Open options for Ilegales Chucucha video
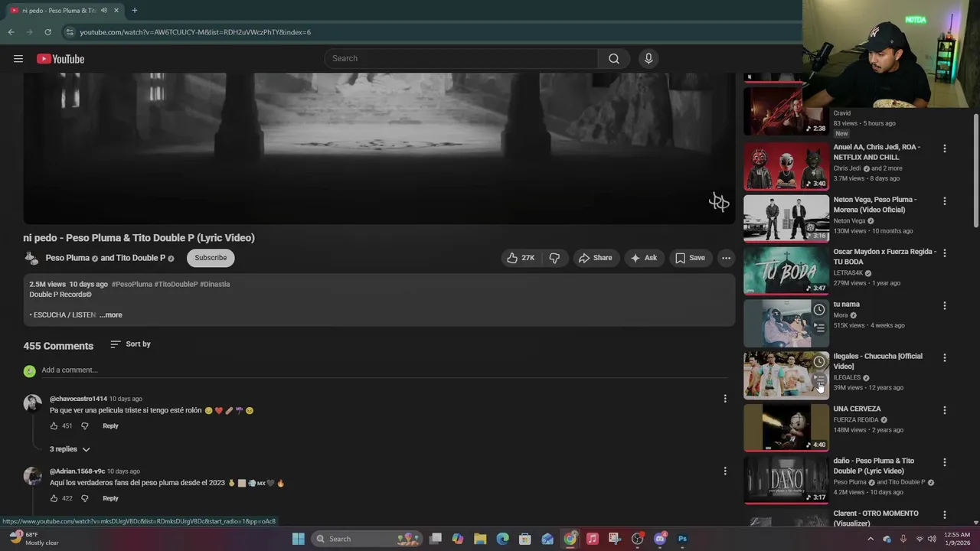Viewport: 980px width, 551px height. coord(944,357)
